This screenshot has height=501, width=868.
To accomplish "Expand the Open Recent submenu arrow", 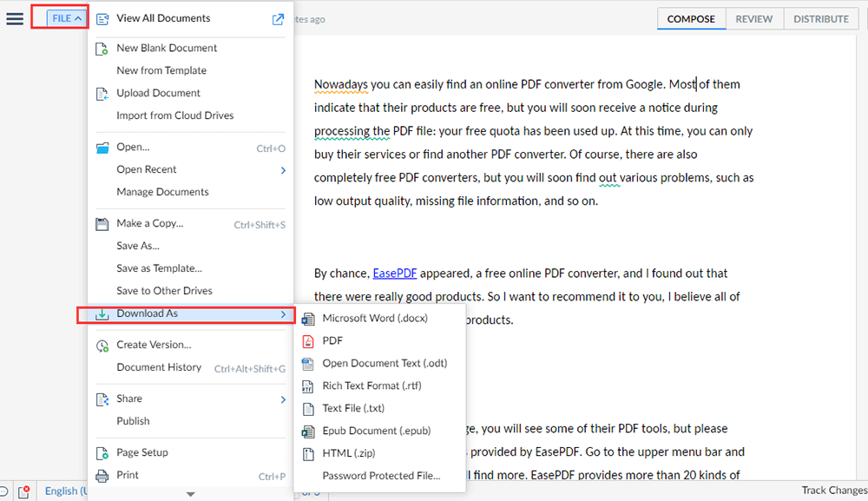I will (x=283, y=170).
